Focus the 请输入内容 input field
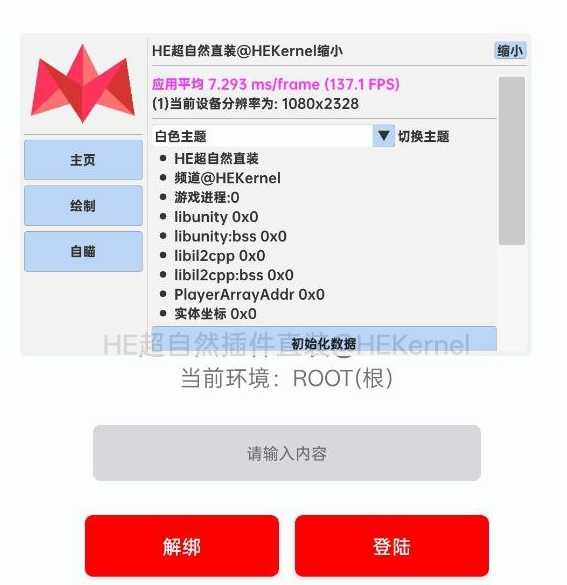Screen dimensions: 567x585 pos(286,453)
